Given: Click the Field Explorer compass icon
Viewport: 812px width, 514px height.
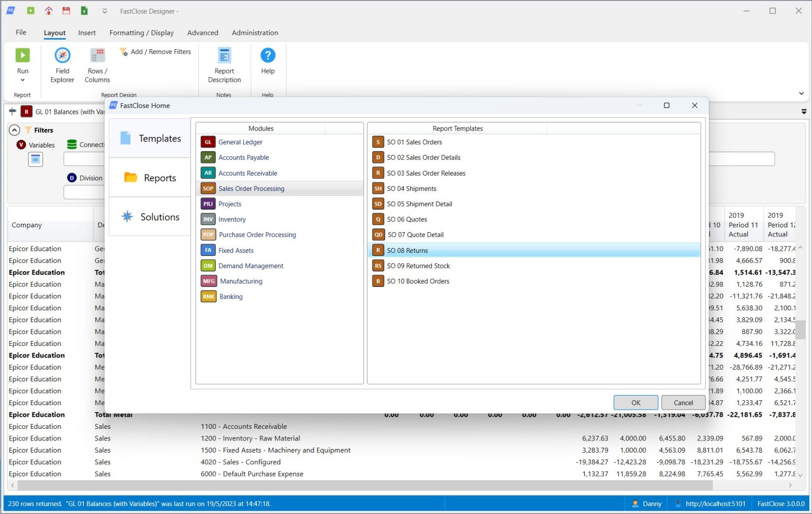Looking at the screenshot, I should click(62, 56).
